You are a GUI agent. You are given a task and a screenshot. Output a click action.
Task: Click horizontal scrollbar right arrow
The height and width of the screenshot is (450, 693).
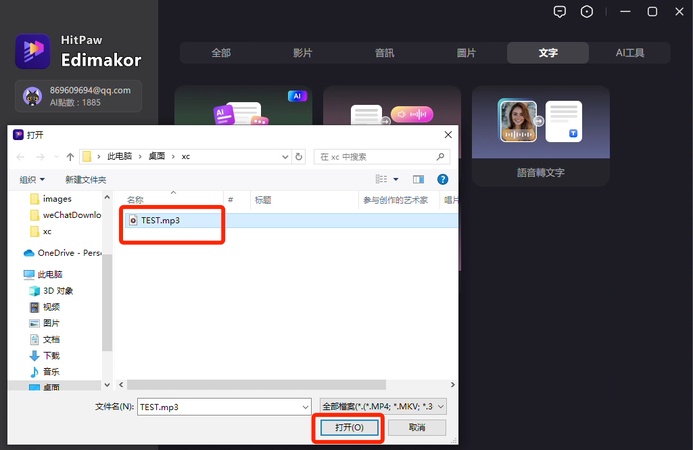[452, 385]
